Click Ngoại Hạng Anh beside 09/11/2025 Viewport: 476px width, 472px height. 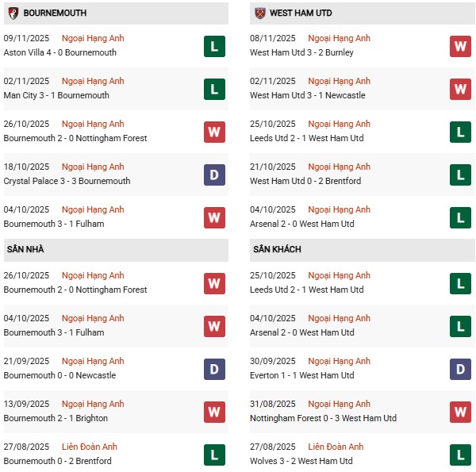tap(93, 38)
